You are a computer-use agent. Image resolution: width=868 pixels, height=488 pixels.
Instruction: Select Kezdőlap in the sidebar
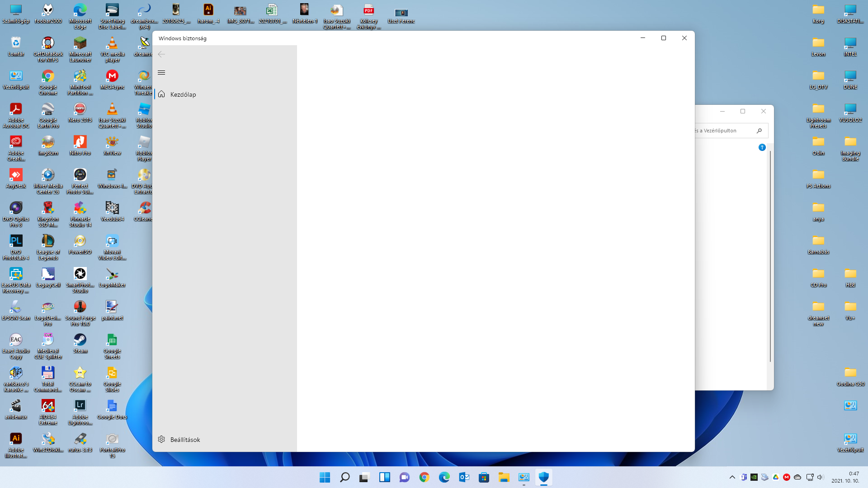[225, 94]
